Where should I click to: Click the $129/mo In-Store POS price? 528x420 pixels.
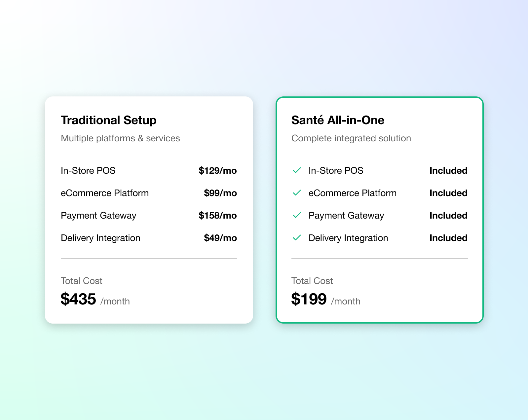coord(217,171)
